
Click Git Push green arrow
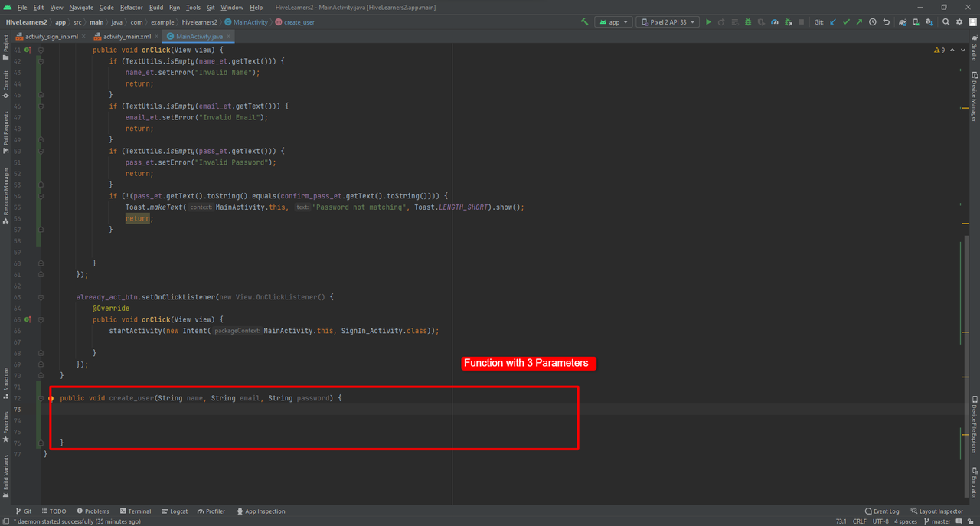[859, 22]
